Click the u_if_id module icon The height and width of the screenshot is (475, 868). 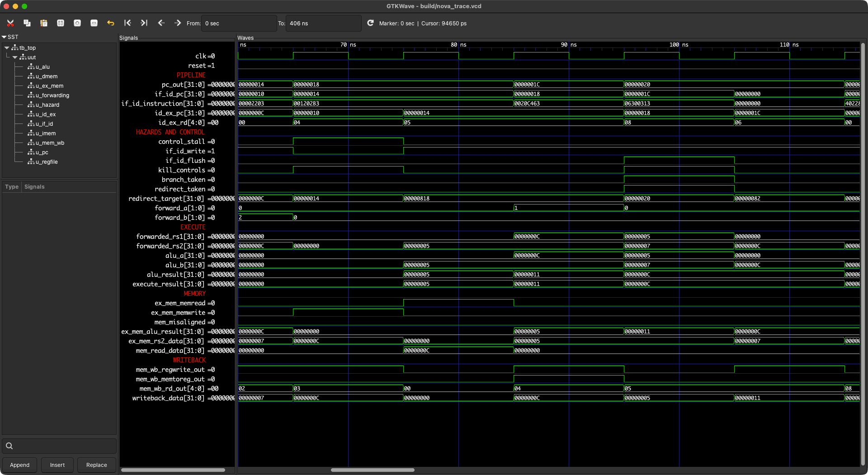pyautogui.click(x=31, y=124)
